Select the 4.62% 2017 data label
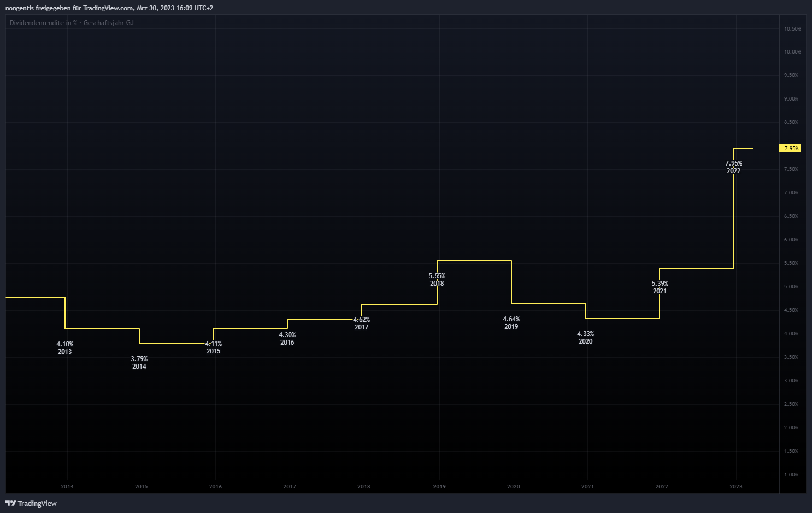The width and height of the screenshot is (812, 513). (361, 323)
